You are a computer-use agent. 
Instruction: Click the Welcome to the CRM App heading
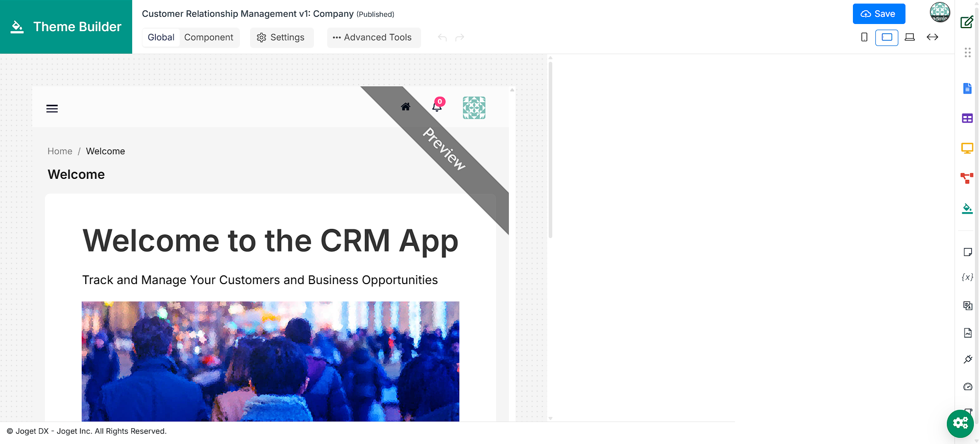tap(270, 241)
